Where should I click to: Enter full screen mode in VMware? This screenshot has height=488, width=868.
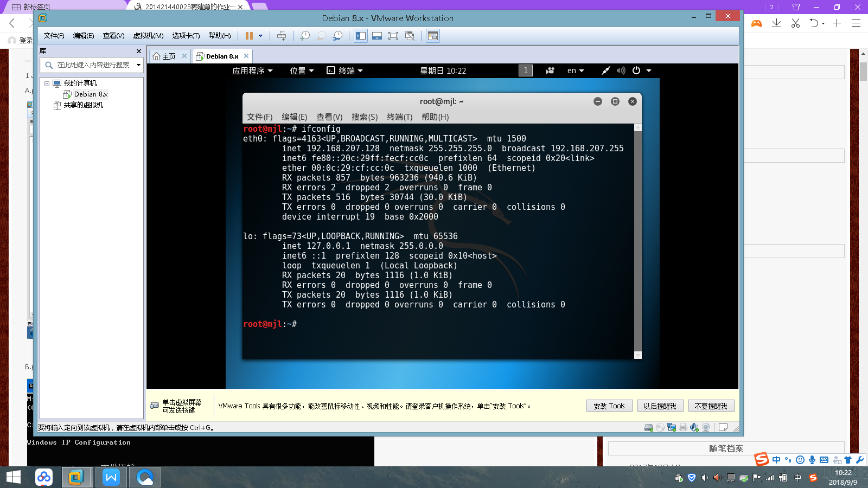pos(393,36)
